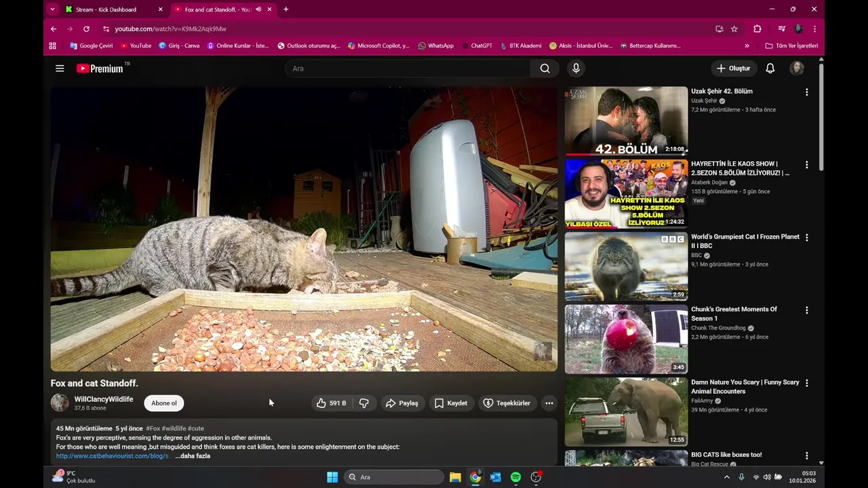This screenshot has height=488, width=868.
Task: View site information icon in address bar
Action: 106,29
